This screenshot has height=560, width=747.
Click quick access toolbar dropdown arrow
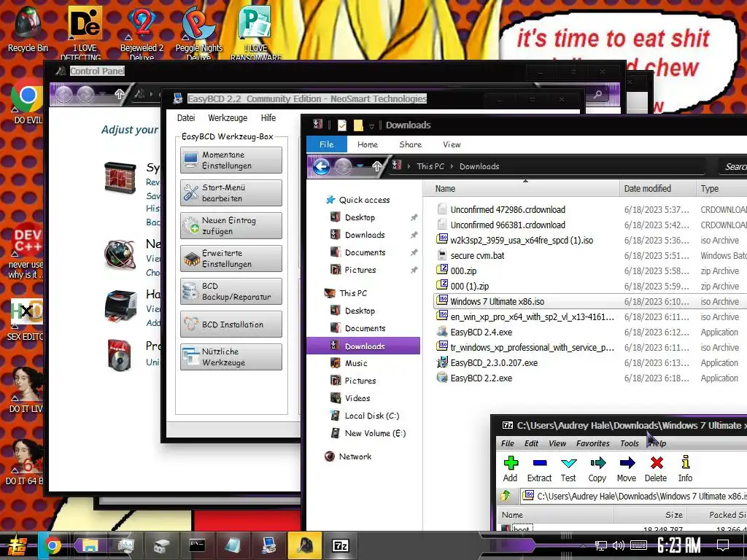click(x=371, y=125)
